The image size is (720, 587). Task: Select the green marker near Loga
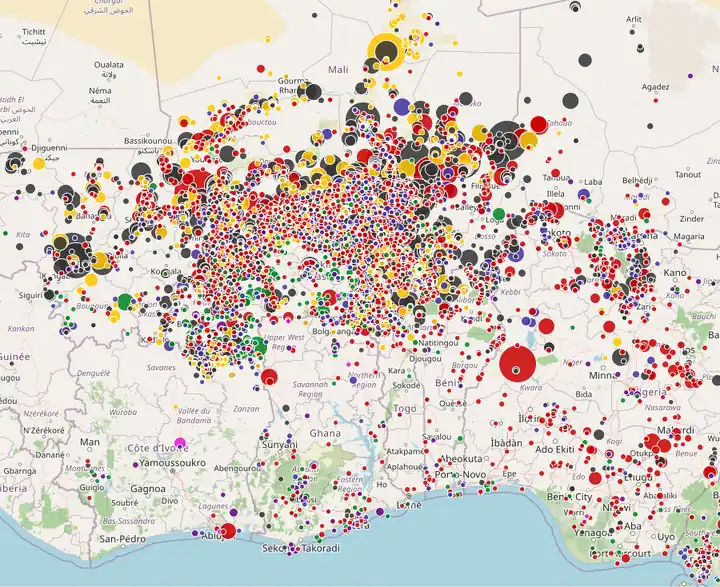click(499, 214)
